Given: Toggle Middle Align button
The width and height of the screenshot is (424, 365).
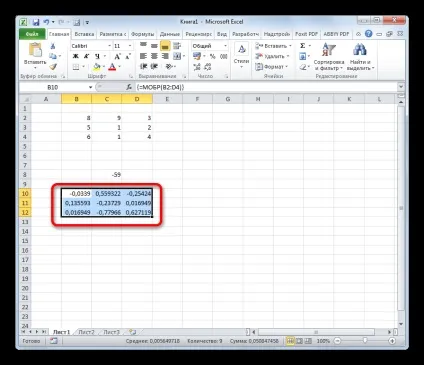Looking at the screenshot, I should tap(154, 46).
